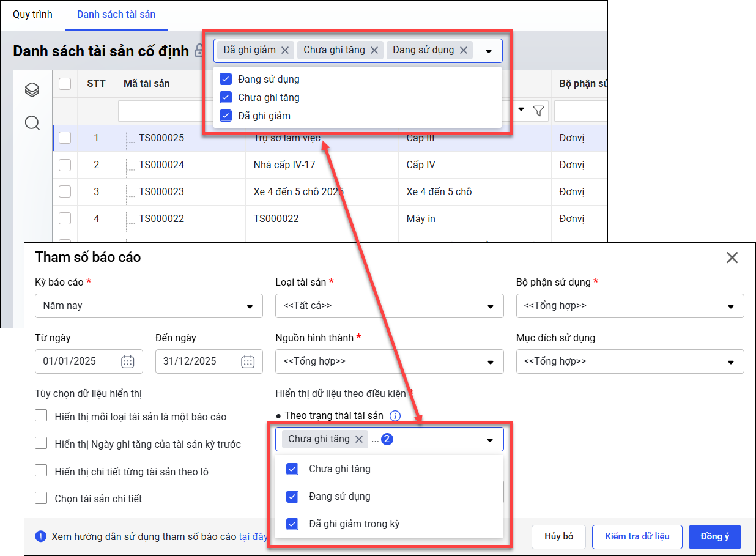This screenshot has width=756, height=556.
Task: Click the filter funnel icon in table header
Action: (x=538, y=111)
